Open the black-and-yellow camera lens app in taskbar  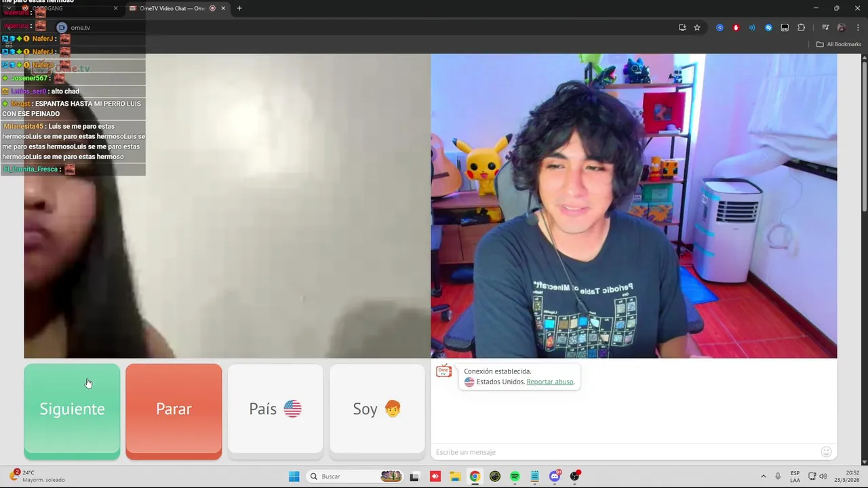pyautogui.click(x=495, y=476)
